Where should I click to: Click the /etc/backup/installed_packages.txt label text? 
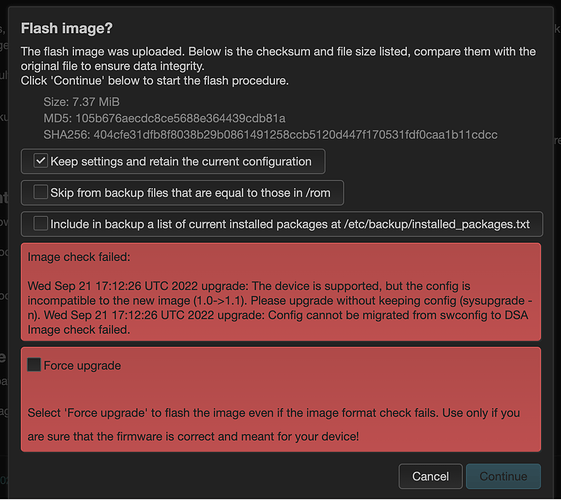pos(436,224)
